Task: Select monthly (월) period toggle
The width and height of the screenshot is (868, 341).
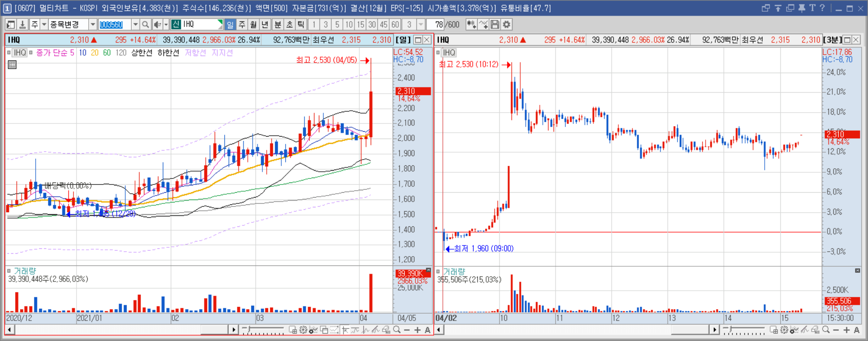Action: click(x=254, y=24)
